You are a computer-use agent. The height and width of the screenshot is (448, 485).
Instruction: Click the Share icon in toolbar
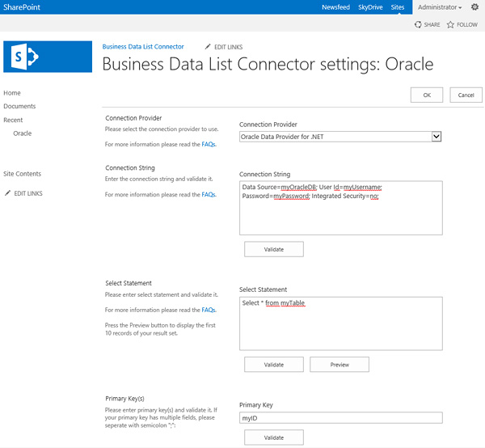418,25
